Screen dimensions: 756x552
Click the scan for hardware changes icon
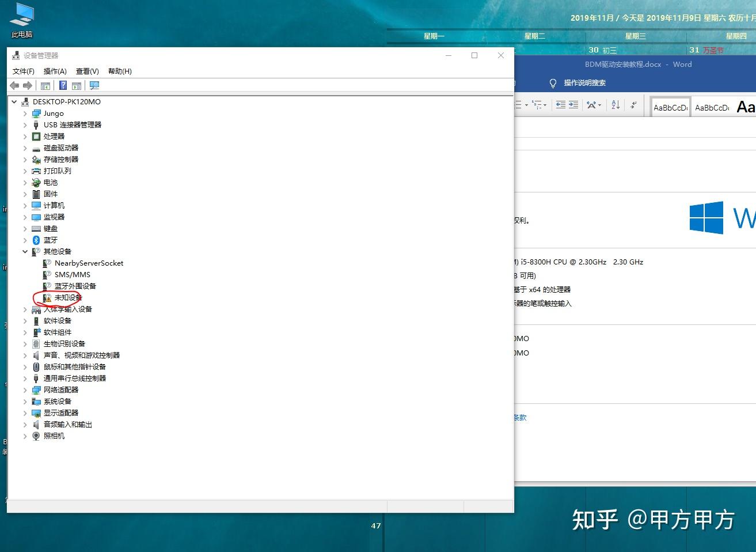[x=94, y=85]
